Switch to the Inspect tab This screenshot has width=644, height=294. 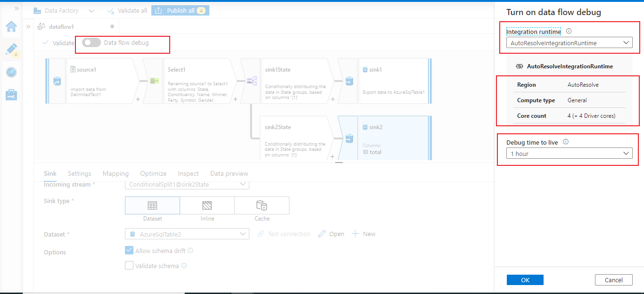[x=188, y=173]
